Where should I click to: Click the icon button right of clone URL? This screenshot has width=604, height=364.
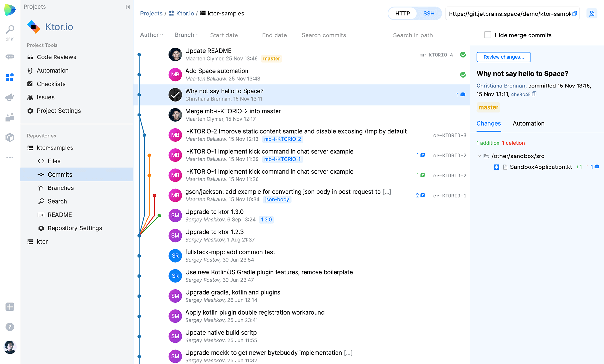pos(592,14)
